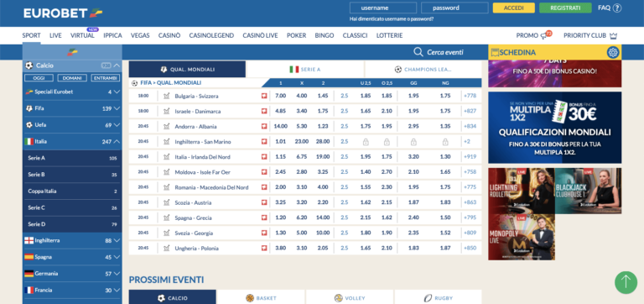The width and height of the screenshot is (644, 304).
Task: Expand the Uefa category
Action: pyautogui.click(x=117, y=125)
